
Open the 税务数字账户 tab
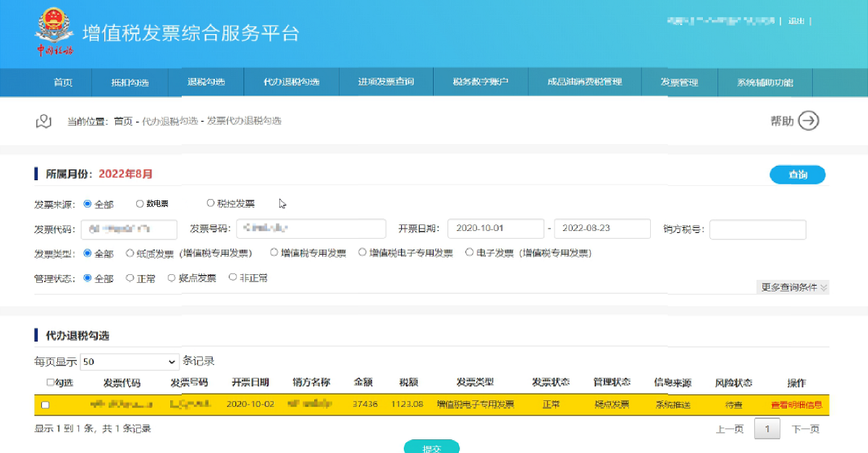[481, 82]
